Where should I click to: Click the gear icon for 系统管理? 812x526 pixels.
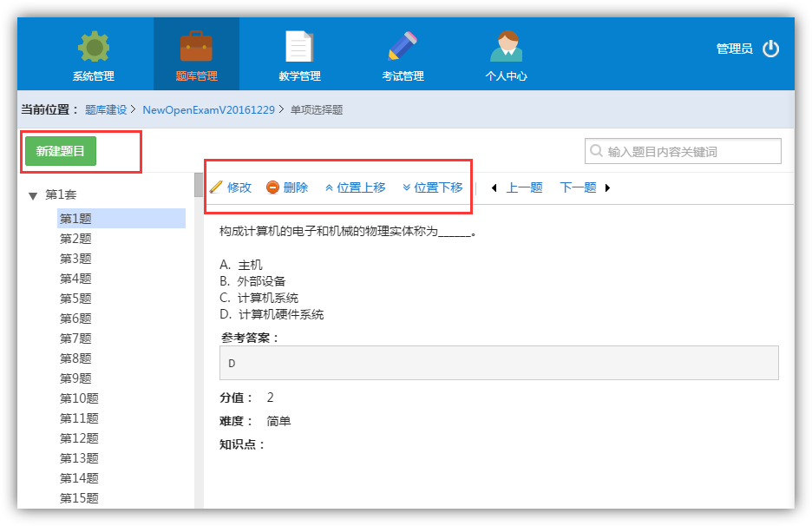94,46
